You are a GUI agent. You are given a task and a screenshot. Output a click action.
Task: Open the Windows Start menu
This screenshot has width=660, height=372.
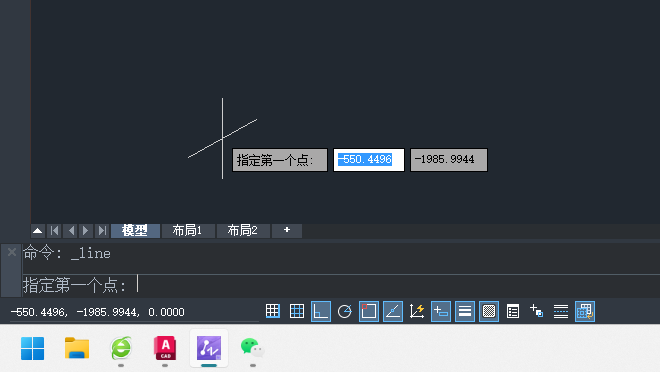(x=32, y=348)
